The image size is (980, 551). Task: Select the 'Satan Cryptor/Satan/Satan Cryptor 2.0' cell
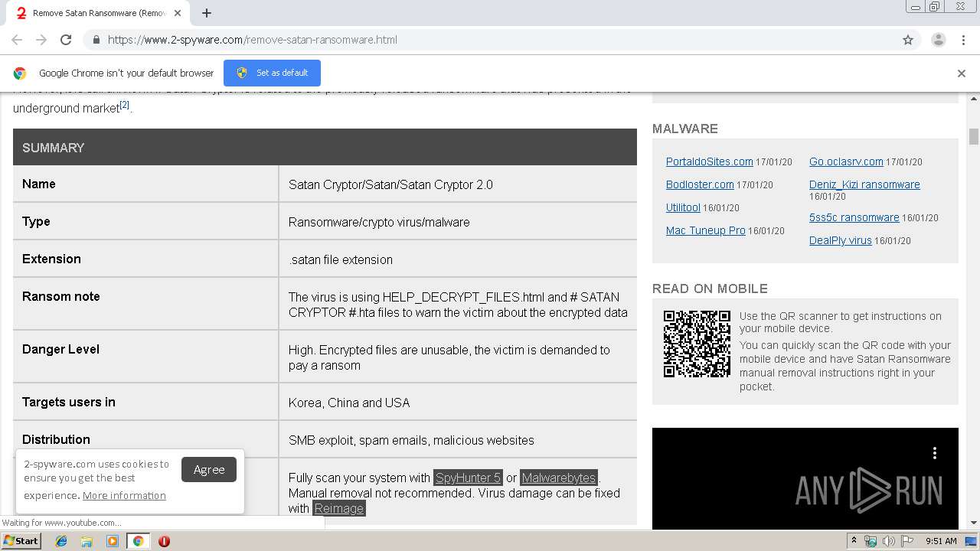(458, 184)
